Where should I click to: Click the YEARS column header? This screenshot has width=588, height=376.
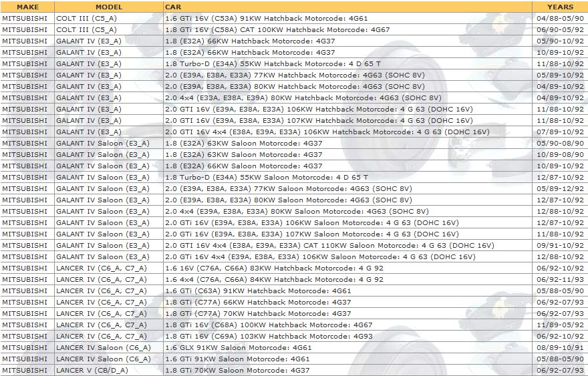[560, 7]
